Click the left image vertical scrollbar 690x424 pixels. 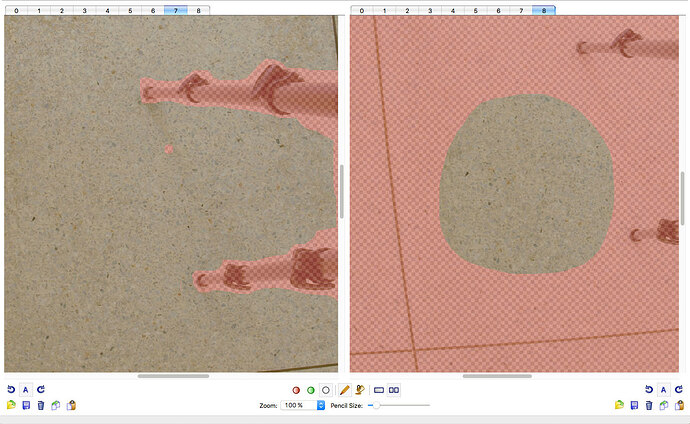(342, 191)
